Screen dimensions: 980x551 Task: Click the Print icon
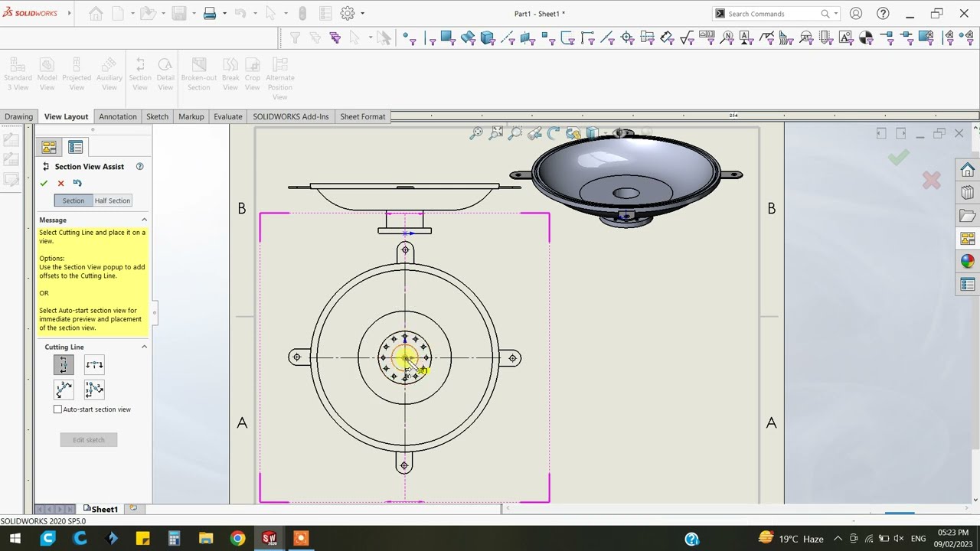tap(209, 13)
